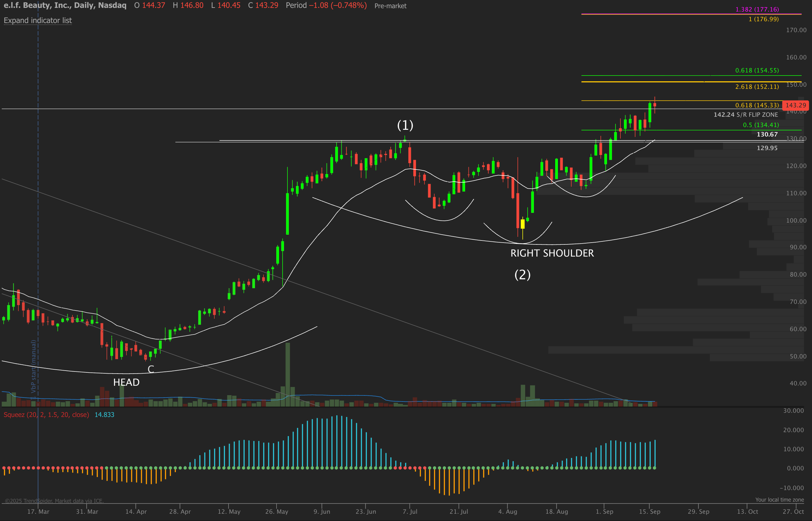Click the orange 2.618 (152.11) Fibonacci label
This screenshot has width=812, height=521.
(x=757, y=87)
